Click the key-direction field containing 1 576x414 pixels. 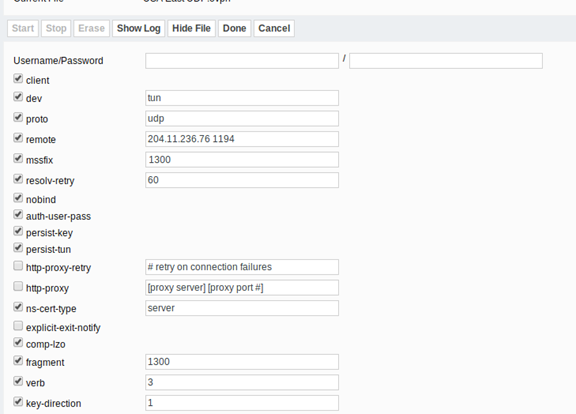(242, 403)
